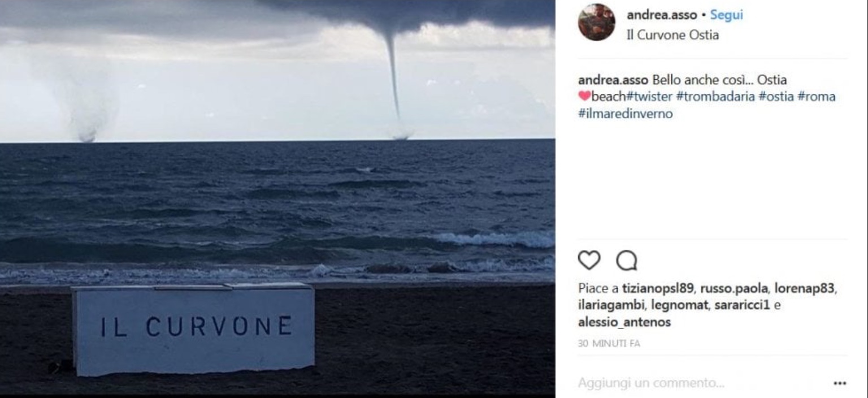Open the #roma hashtag
868x398 pixels.
click(816, 97)
